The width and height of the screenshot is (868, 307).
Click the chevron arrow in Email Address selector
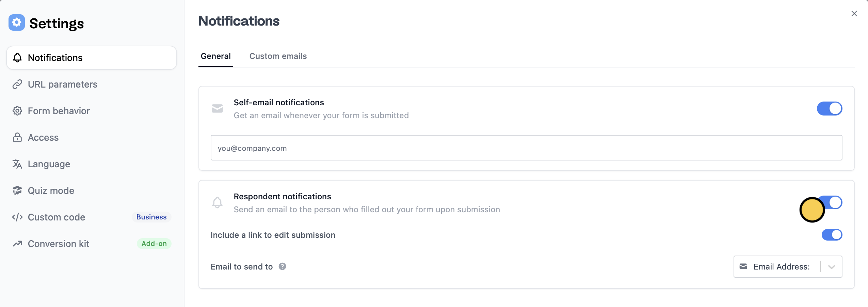coord(832,267)
